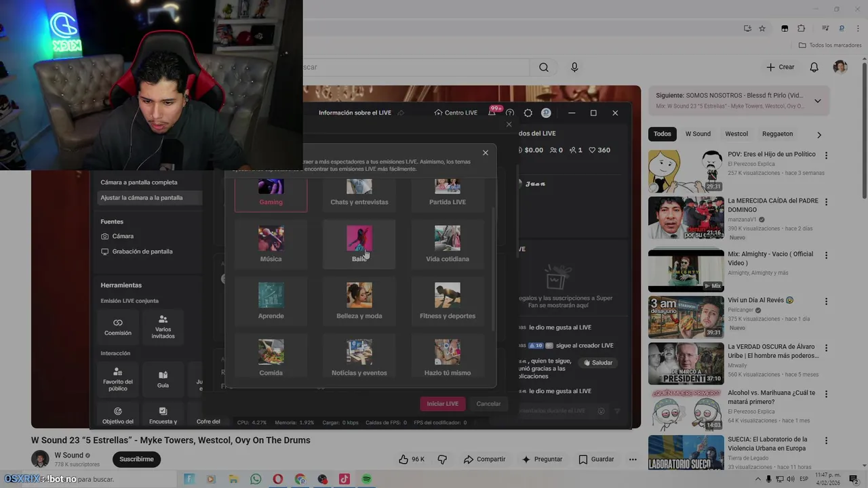868x488 pixels.
Task: Subscribe to W Sound with Suscribirme
Action: [136, 460]
